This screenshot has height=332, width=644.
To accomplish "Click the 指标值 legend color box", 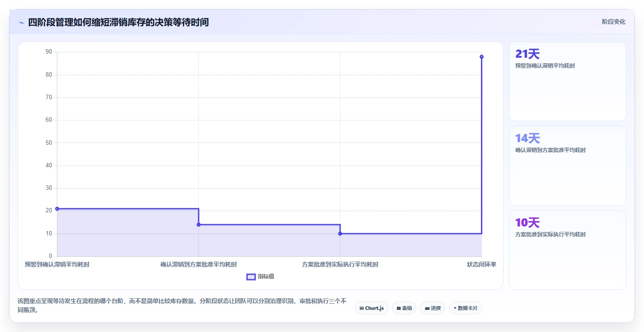I will (x=251, y=277).
